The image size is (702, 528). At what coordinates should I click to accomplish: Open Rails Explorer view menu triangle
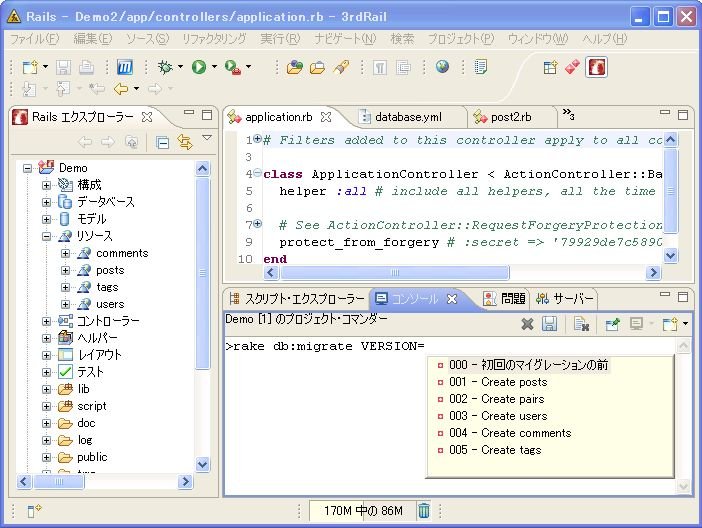click(x=207, y=137)
